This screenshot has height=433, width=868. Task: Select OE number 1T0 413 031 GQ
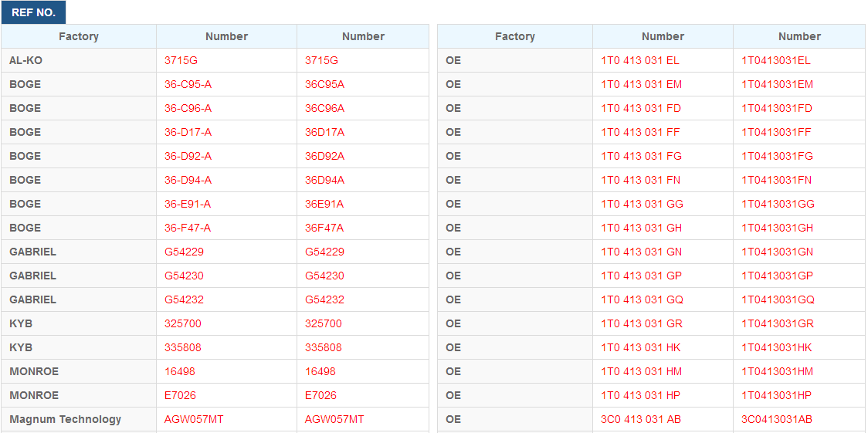[x=643, y=299]
